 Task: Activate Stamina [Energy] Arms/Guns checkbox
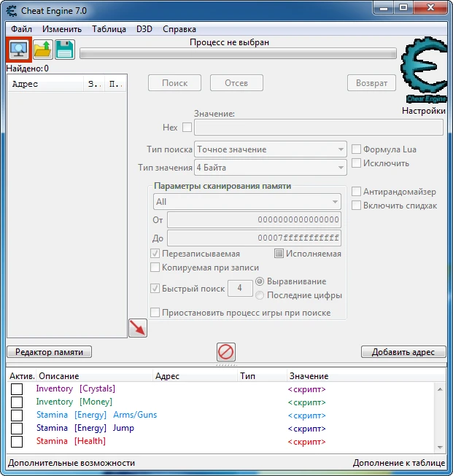(x=17, y=415)
